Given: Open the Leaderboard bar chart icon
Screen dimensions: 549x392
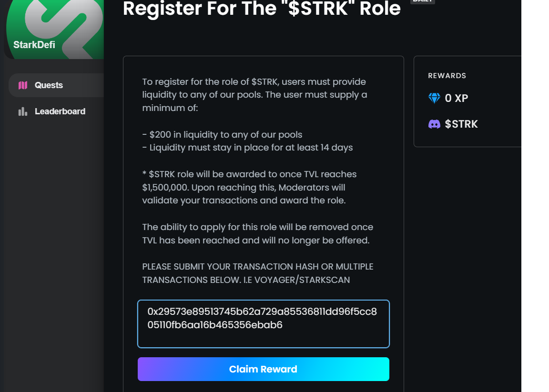Looking at the screenshot, I should pyautogui.click(x=23, y=111).
